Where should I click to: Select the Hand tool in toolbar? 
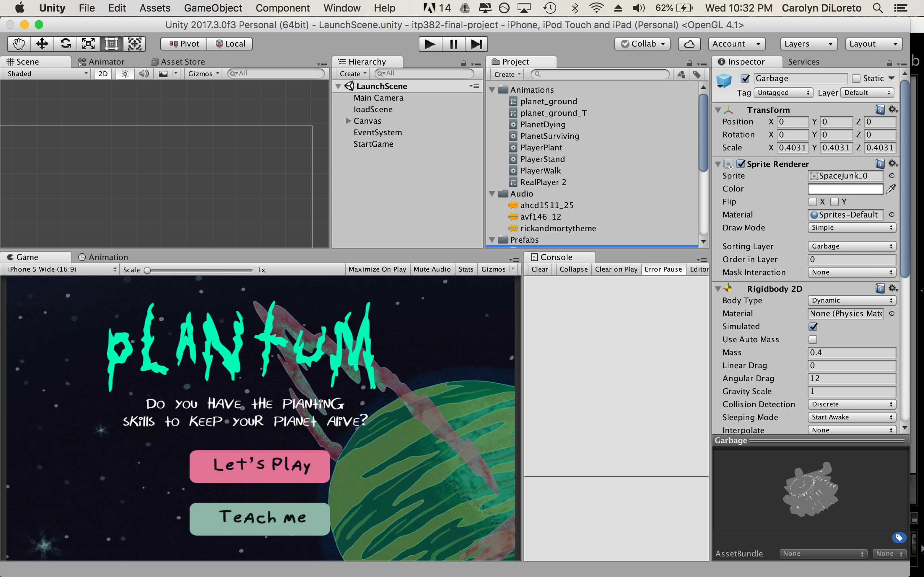(x=19, y=44)
